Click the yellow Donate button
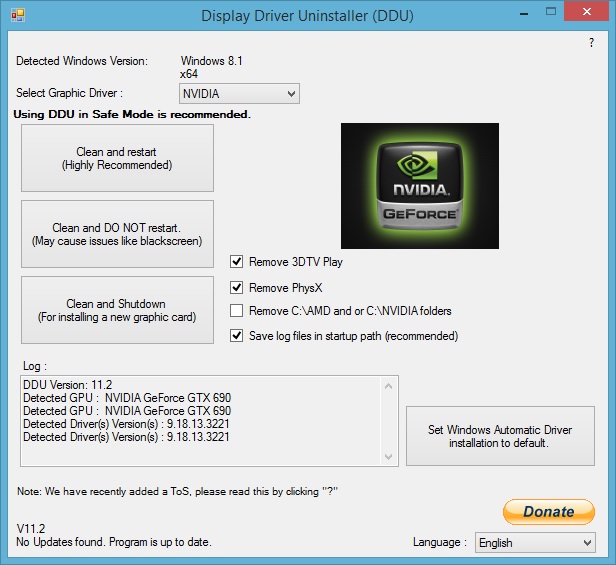This screenshot has width=616, height=565. point(548,511)
